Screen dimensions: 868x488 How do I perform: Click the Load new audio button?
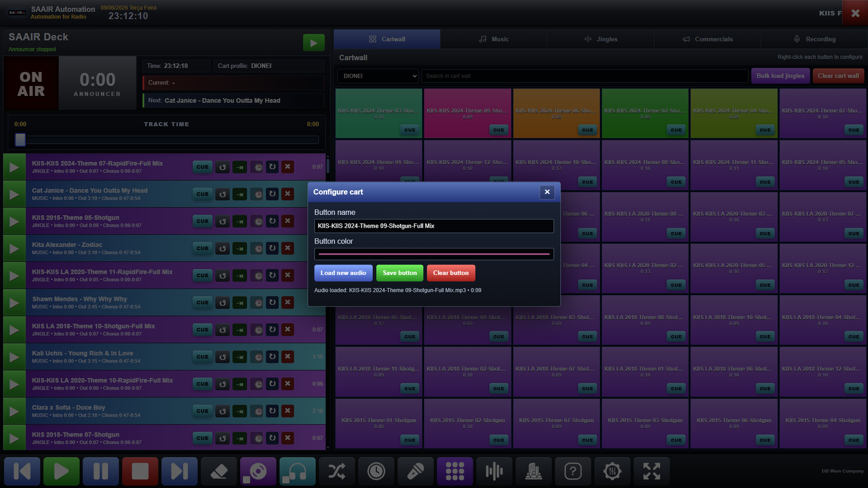[x=343, y=273]
